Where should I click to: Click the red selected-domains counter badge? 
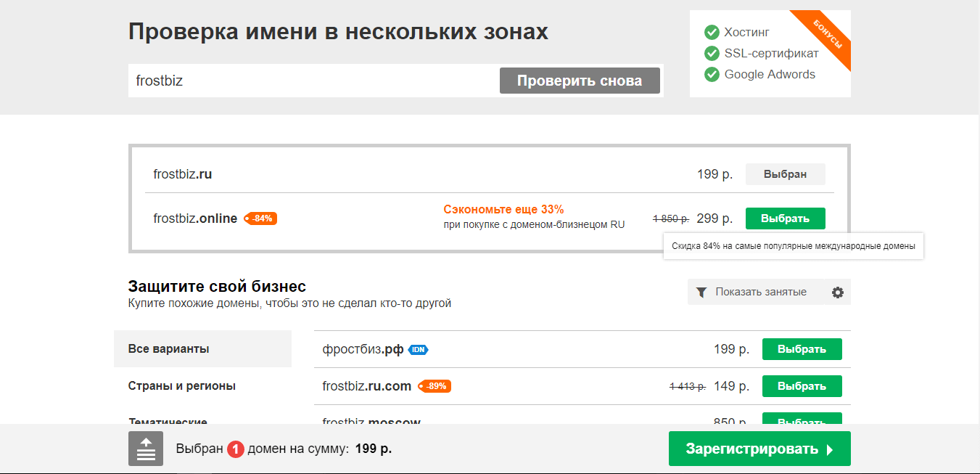(235, 449)
